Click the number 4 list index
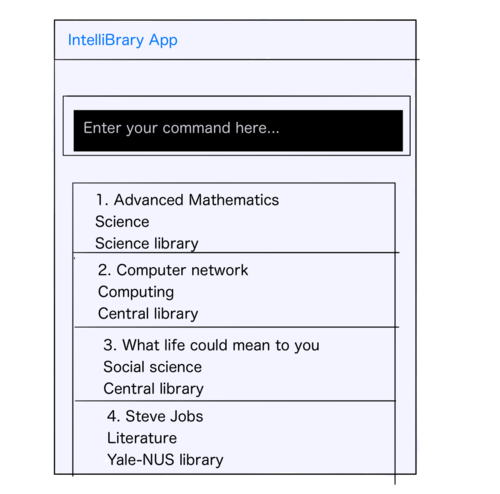The width and height of the screenshot is (500, 494). pos(113,416)
